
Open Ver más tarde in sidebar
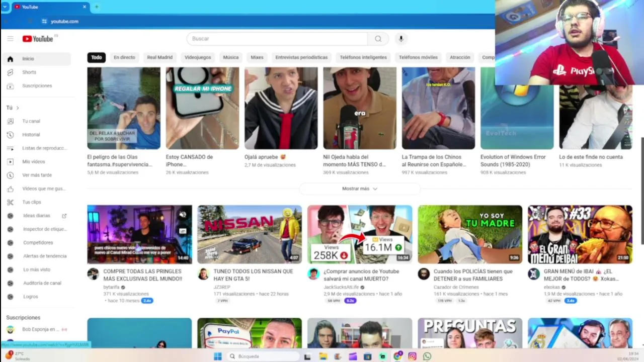point(36,175)
